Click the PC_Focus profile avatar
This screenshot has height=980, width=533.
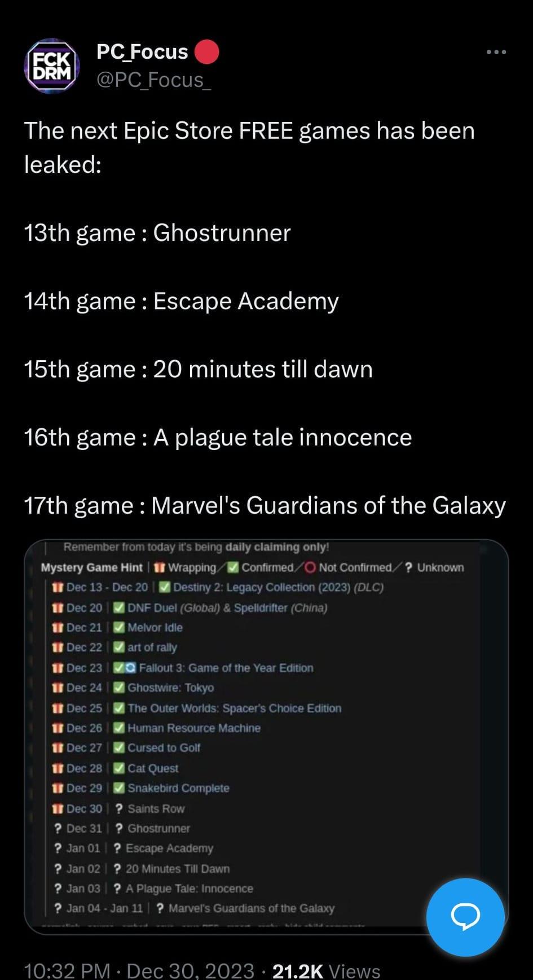tap(52, 65)
